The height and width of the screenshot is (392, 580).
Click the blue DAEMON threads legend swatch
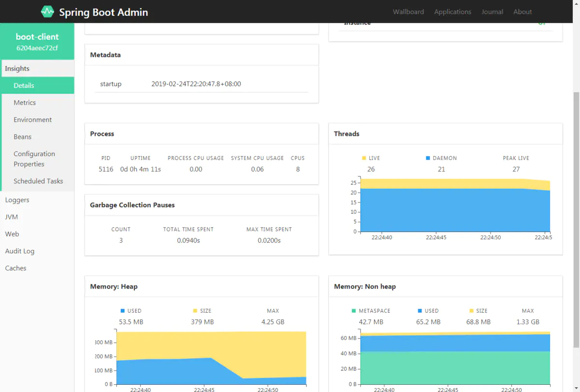428,158
